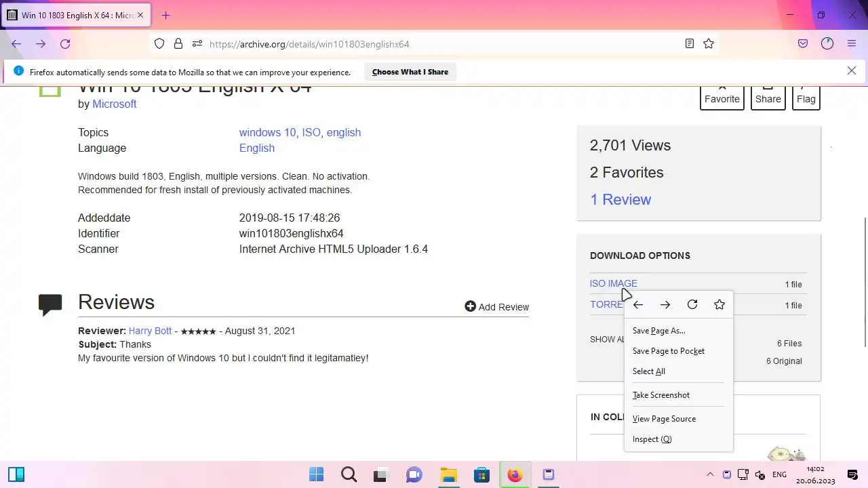This screenshot has height=488, width=868.
Task: Click Choose What I Share button
Action: [410, 72]
